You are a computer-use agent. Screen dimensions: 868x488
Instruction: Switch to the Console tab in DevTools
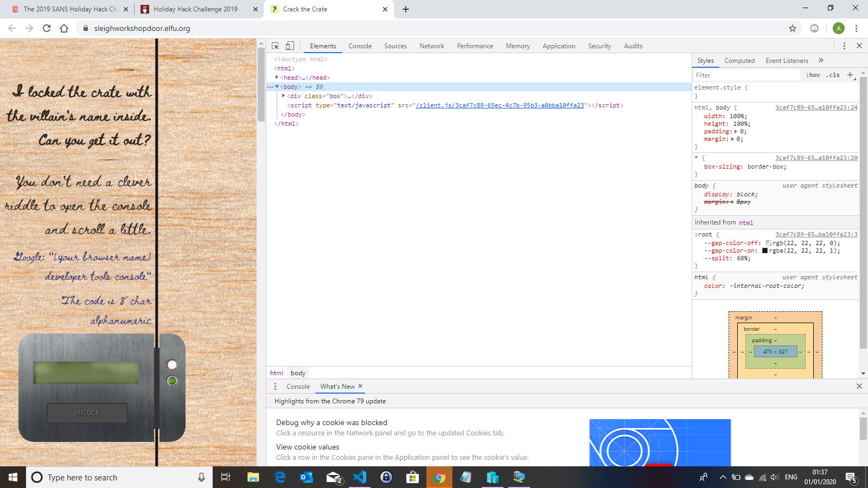click(x=360, y=46)
